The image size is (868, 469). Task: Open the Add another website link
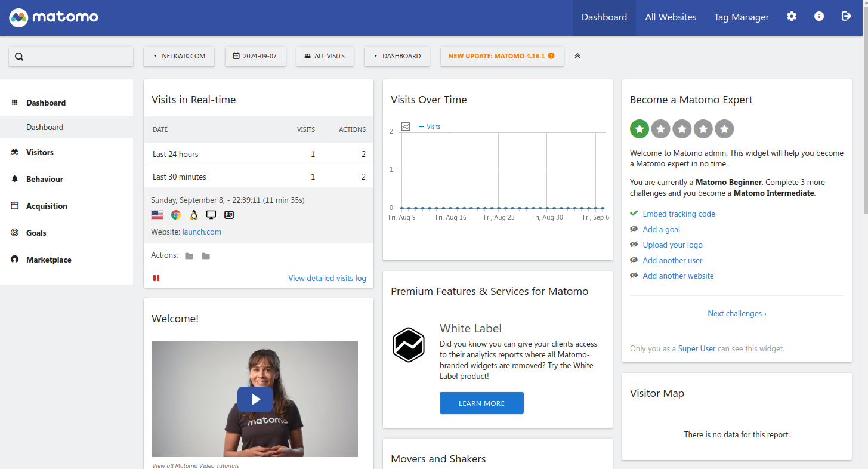pos(678,276)
